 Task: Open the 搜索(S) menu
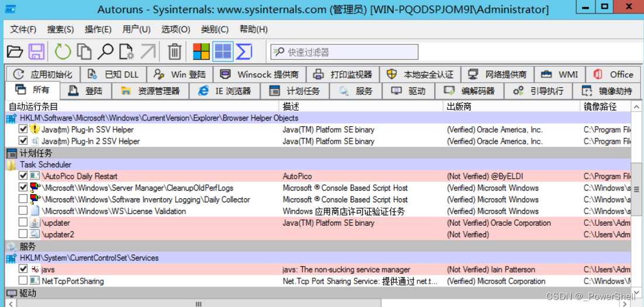click(60, 30)
